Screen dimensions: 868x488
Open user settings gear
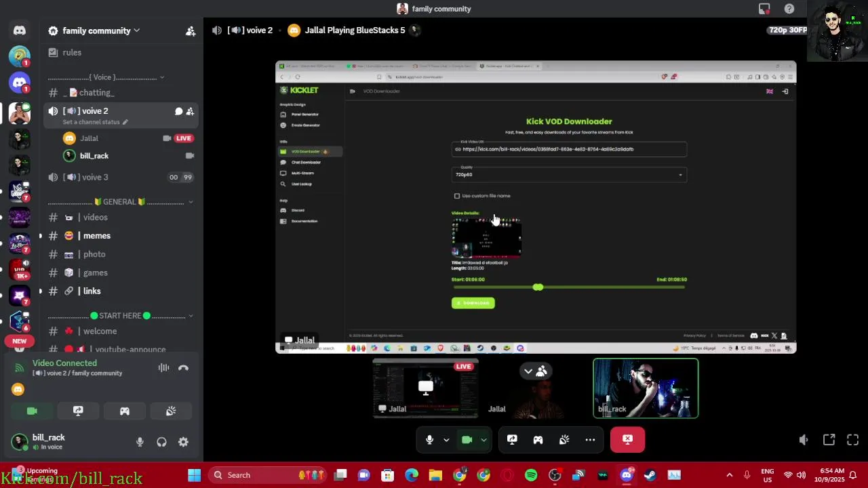tap(183, 442)
